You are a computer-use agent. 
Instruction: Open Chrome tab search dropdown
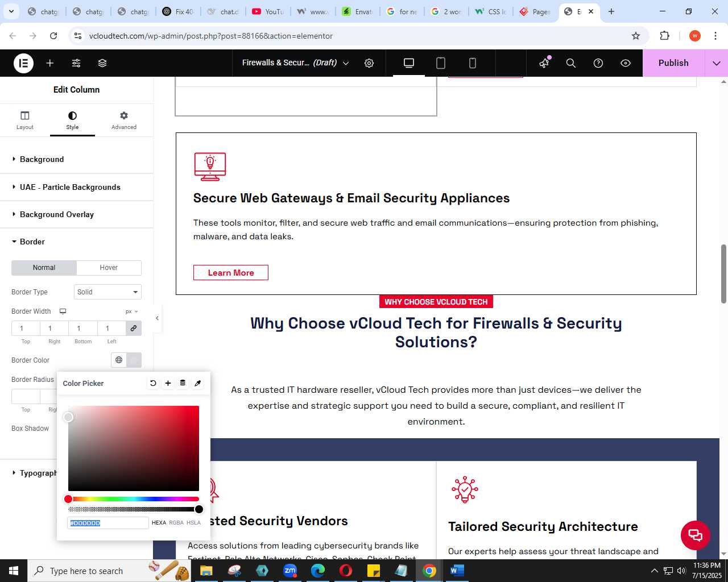click(x=11, y=11)
